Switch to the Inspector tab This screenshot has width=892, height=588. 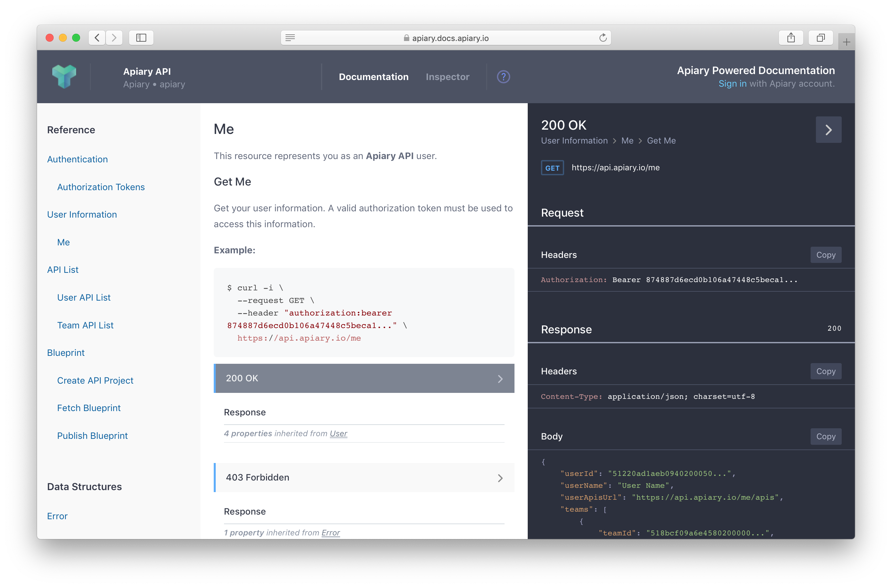pos(448,77)
